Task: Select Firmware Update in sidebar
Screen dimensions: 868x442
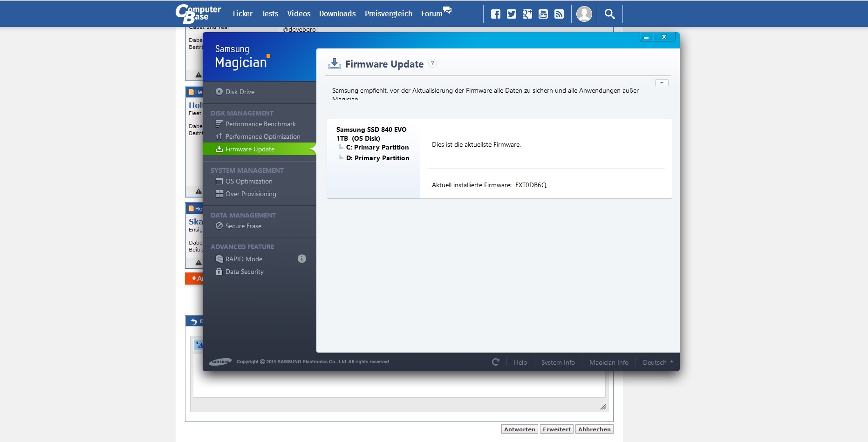Action: pos(259,149)
